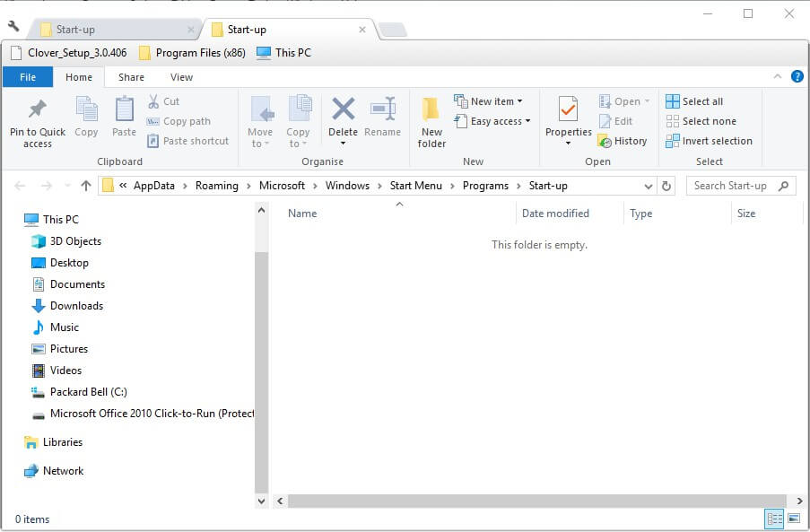Click Select all
Viewport: 810px width, 532px height.
pos(694,101)
